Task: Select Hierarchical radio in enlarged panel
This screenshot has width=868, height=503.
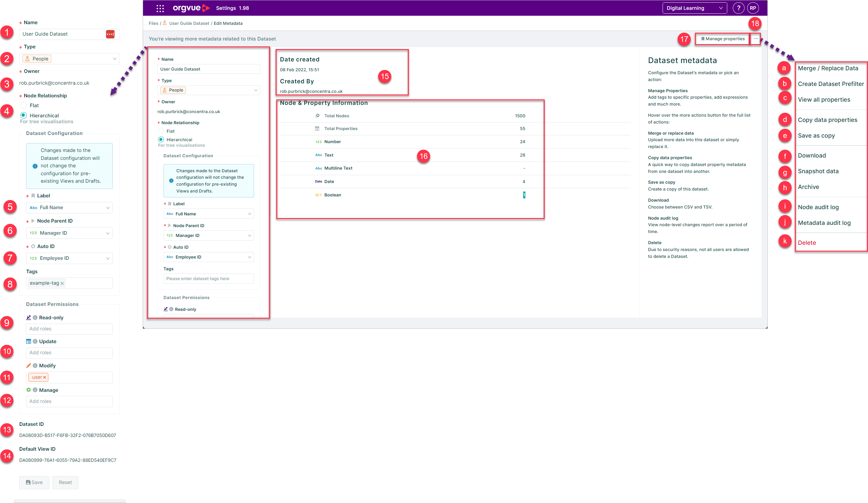Action: (x=24, y=115)
